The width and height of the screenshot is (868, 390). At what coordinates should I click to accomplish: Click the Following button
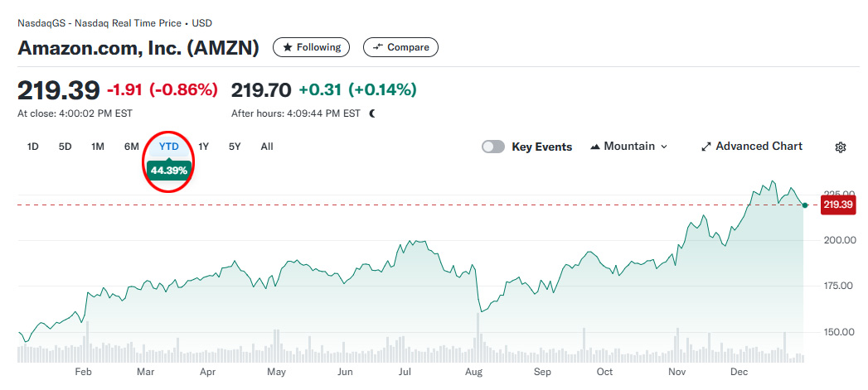311,47
